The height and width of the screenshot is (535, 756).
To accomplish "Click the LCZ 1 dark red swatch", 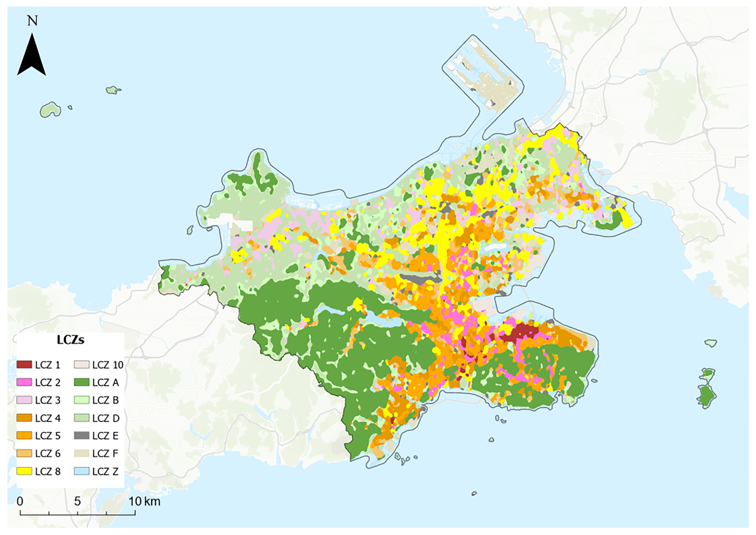I will pos(24,365).
